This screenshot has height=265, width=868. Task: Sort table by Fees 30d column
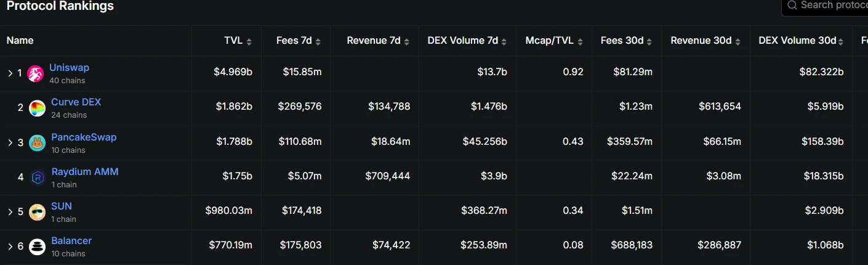coord(627,41)
